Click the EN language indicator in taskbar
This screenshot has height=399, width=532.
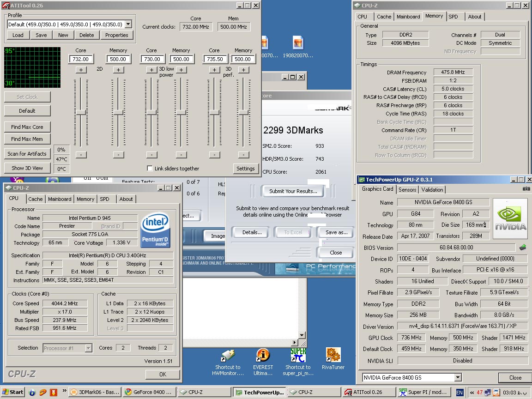pyautogui.click(x=459, y=392)
